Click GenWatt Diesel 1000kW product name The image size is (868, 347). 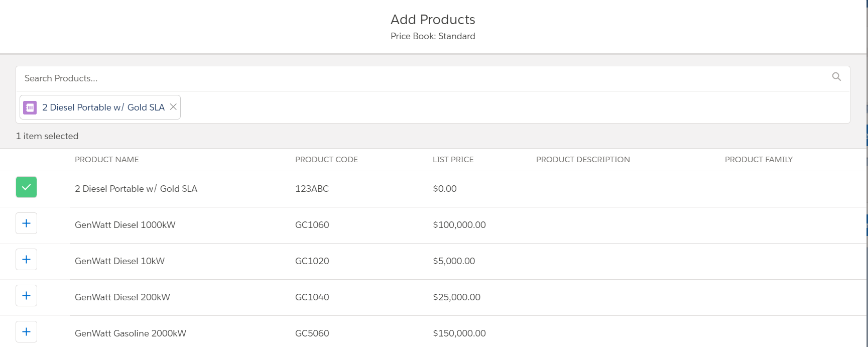[125, 225]
